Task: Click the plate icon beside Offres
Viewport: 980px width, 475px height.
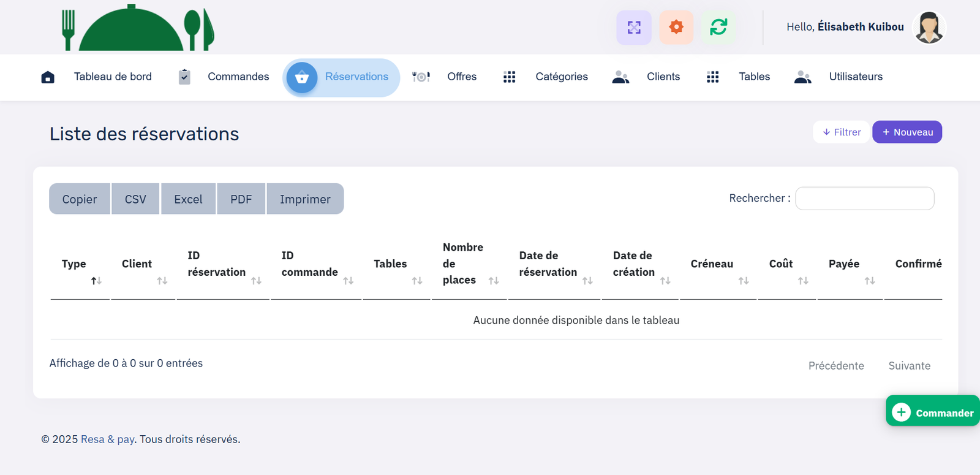Action: point(421,77)
